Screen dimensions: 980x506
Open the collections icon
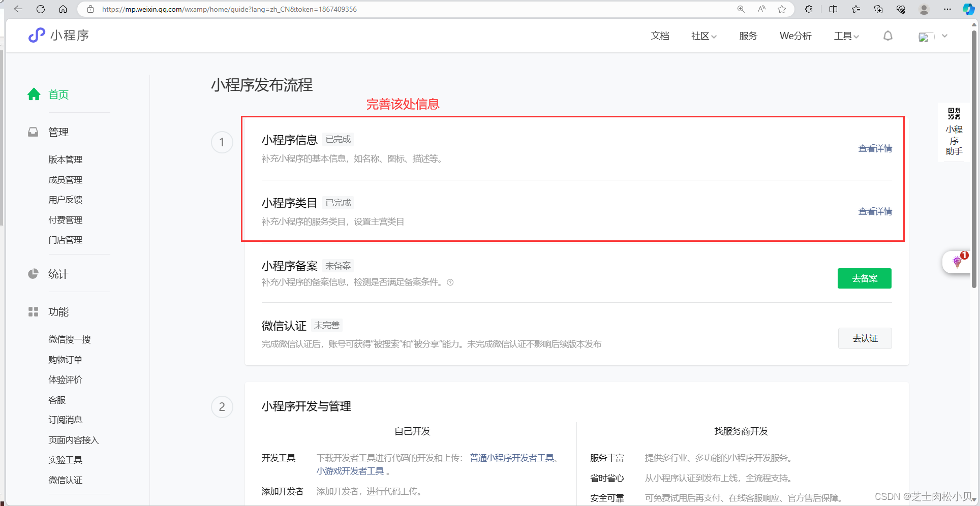coord(878,9)
